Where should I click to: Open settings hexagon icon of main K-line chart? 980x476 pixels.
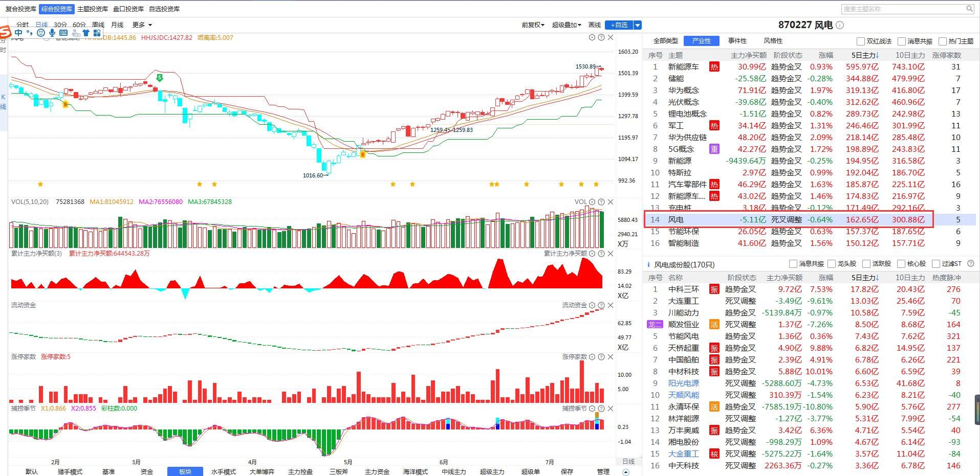tap(592, 37)
